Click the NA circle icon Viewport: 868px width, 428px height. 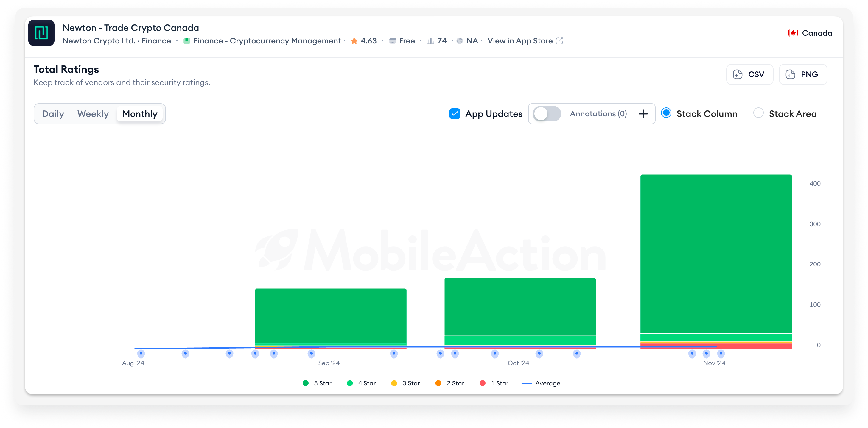460,41
